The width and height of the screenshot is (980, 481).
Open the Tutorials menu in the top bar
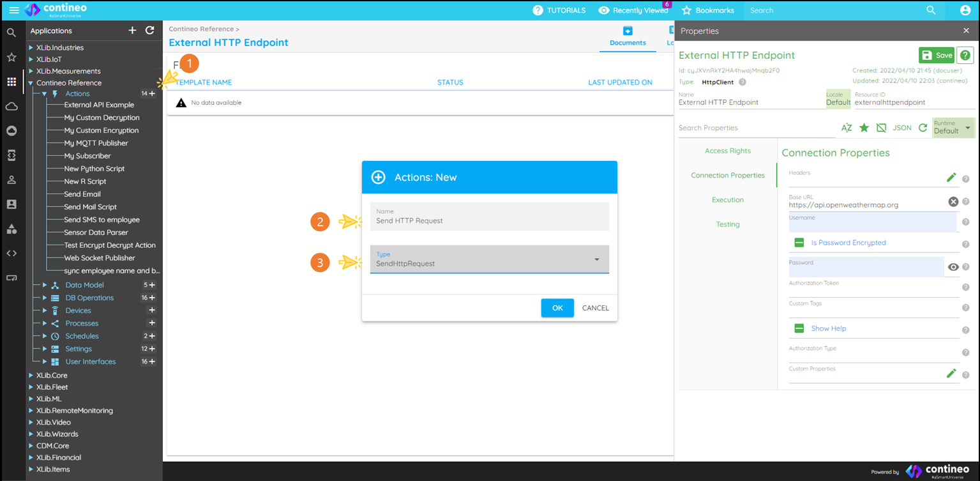pyautogui.click(x=559, y=10)
